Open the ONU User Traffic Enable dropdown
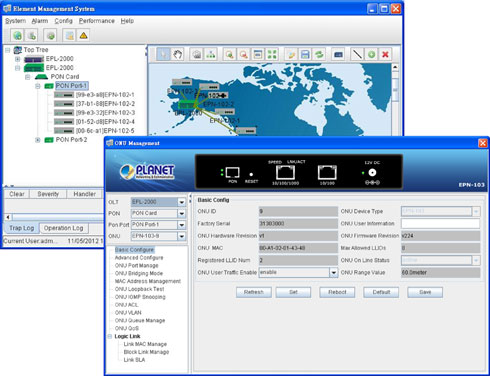This screenshot has width=490, height=376. coord(333,273)
